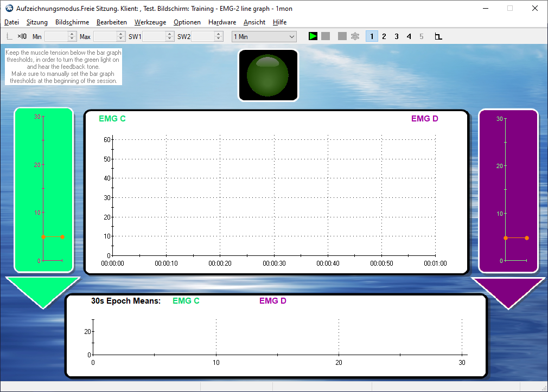The image size is (548, 392).
Task: Select disabled screen 5 button
Action: (422, 36)
